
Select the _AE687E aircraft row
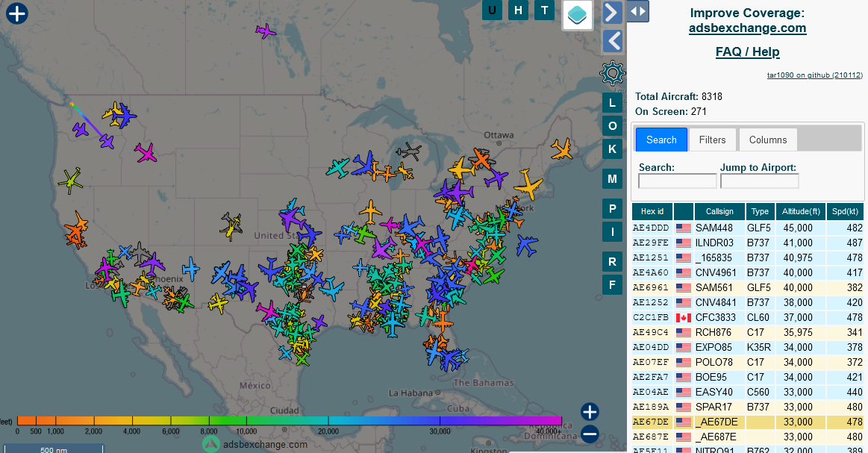748,437
